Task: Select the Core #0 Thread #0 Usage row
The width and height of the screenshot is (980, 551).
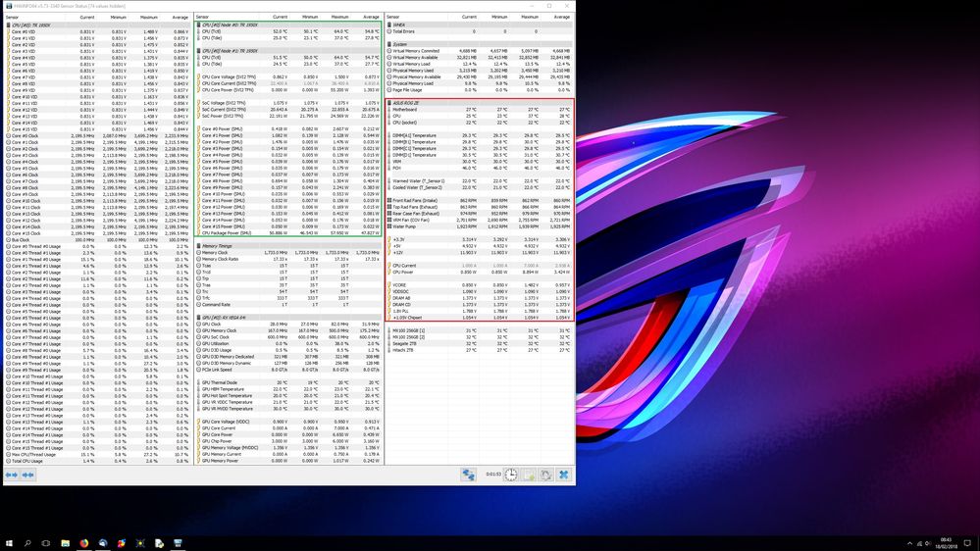Action: point(97,246)
